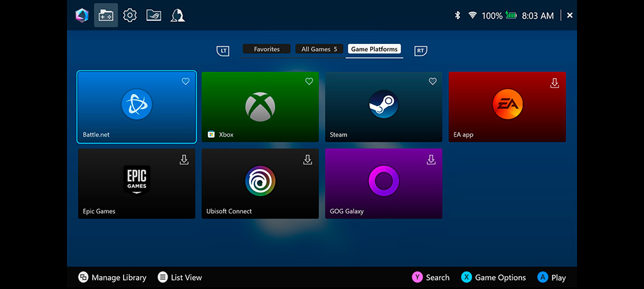Click the Wi-Fi signal icon
This screenshot has width=644, height=289.
point(473,15)
